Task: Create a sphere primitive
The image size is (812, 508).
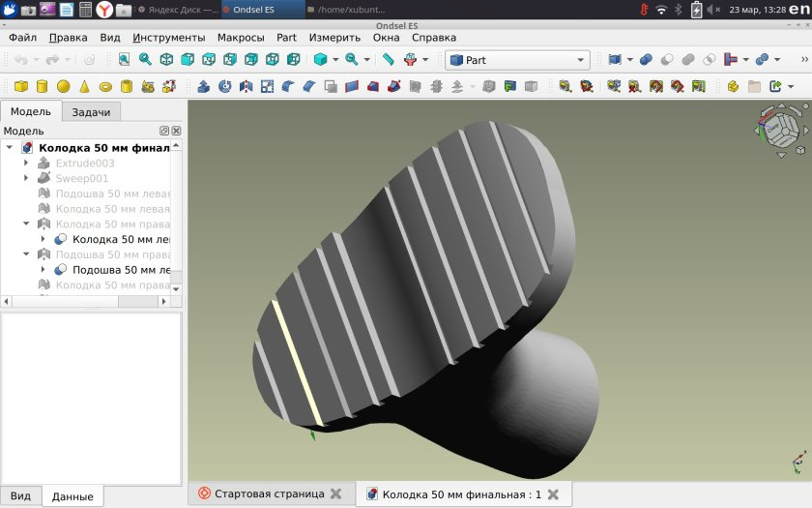Action: pyautogui.click(x=63, y=86)
